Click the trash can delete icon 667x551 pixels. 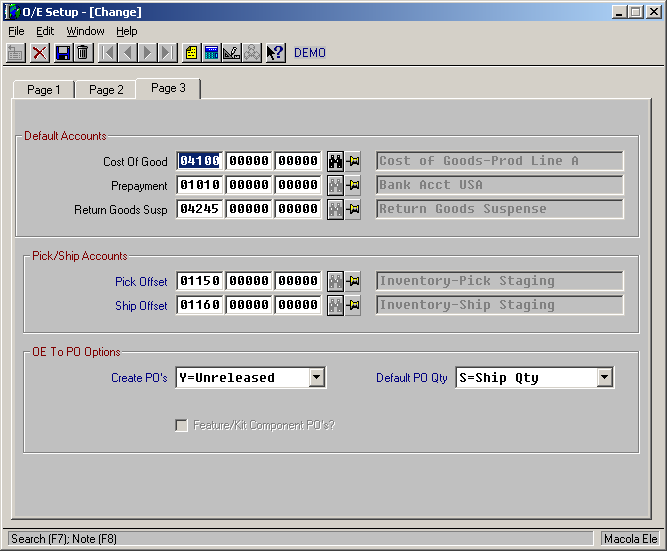click(x=83, y=53)
